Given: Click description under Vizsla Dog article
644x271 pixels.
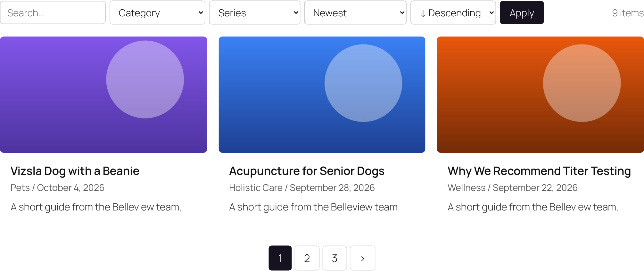Looking at the screenshot, I should click(96, 207).
